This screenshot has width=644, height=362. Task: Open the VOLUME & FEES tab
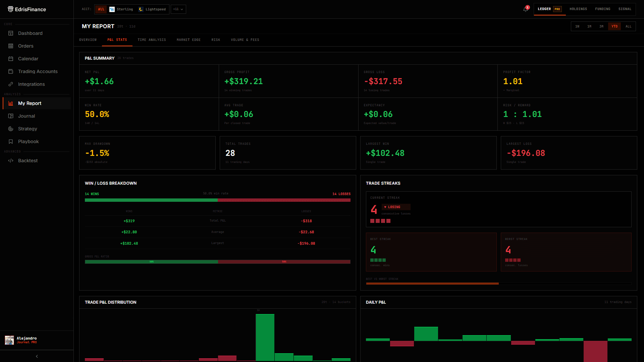245,40
